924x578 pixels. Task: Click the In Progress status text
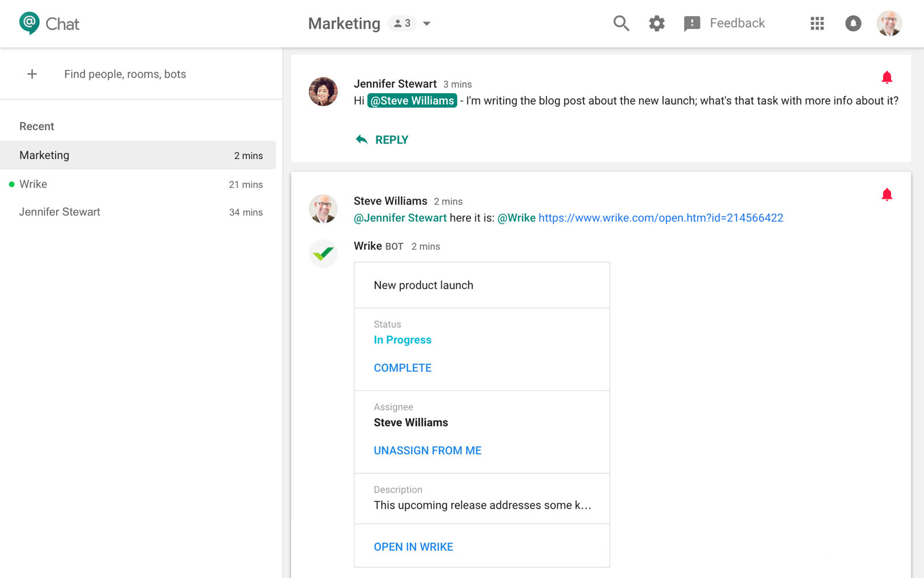[403, 340]
